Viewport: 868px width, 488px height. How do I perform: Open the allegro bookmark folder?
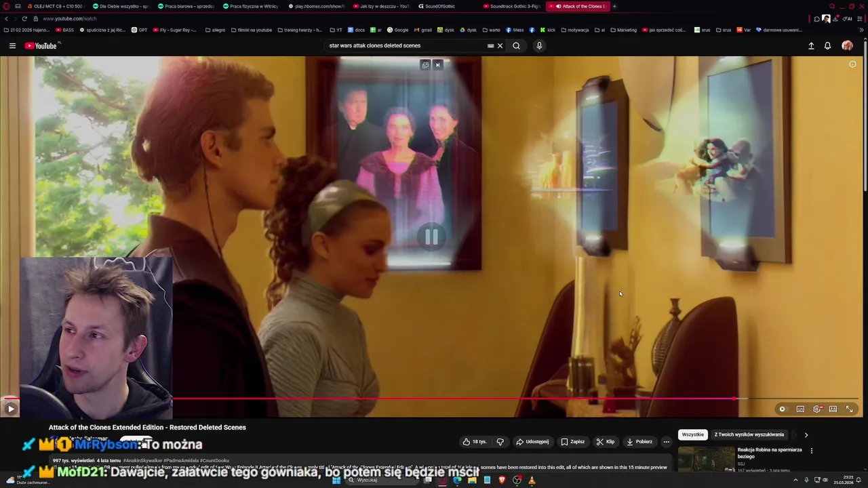pos(215,30)
